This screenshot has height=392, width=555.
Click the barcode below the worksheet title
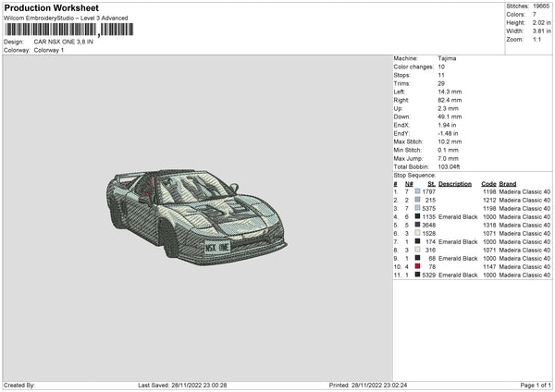point(68,31)
